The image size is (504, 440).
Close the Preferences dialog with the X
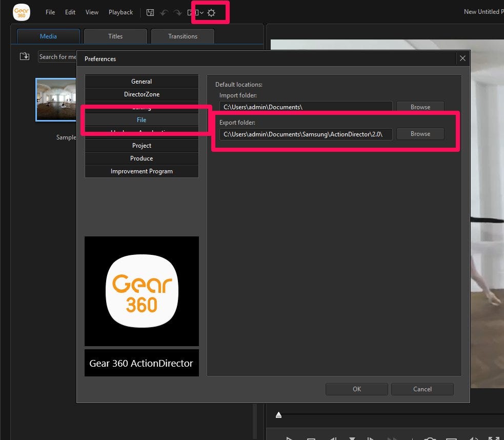tap(462, 58)
